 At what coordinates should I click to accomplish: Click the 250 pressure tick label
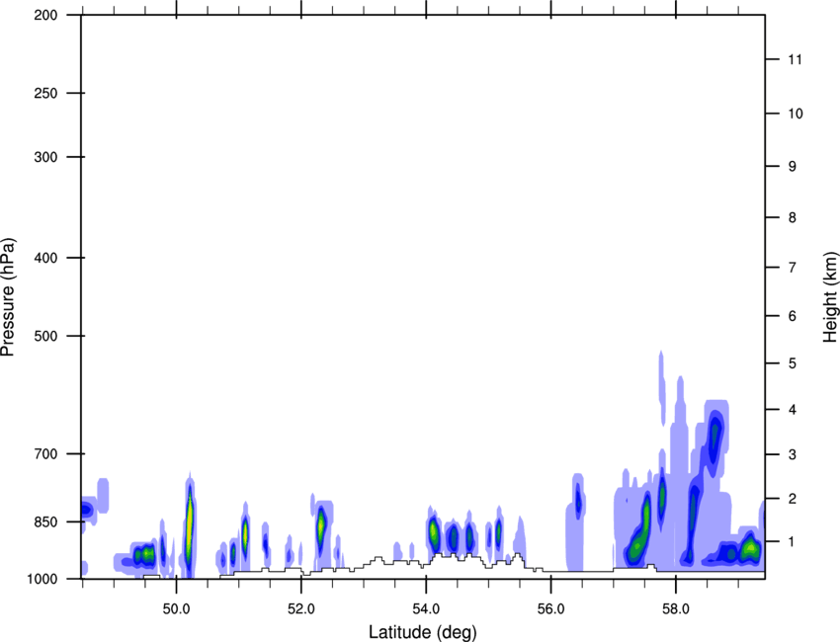click(45, 93)
